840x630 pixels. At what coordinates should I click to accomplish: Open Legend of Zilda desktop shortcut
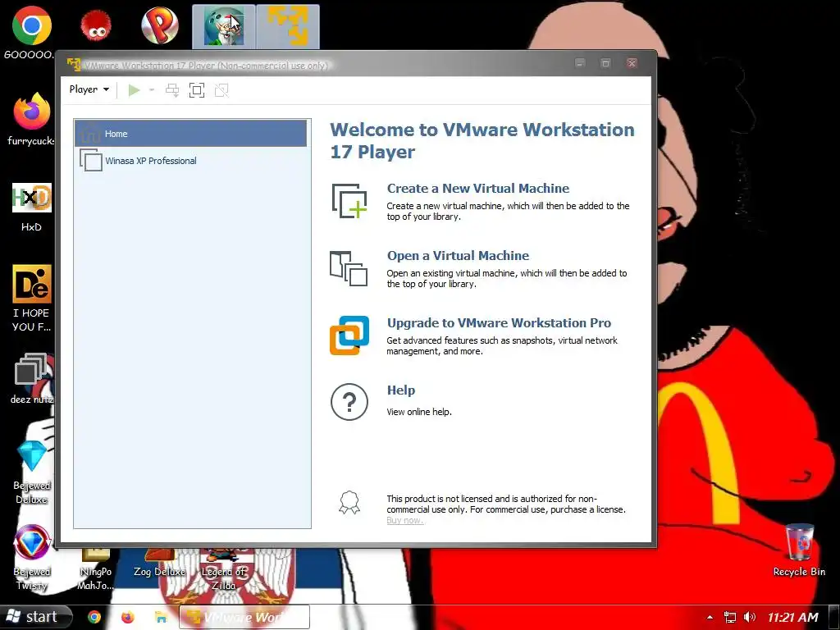tap(223, 569)
